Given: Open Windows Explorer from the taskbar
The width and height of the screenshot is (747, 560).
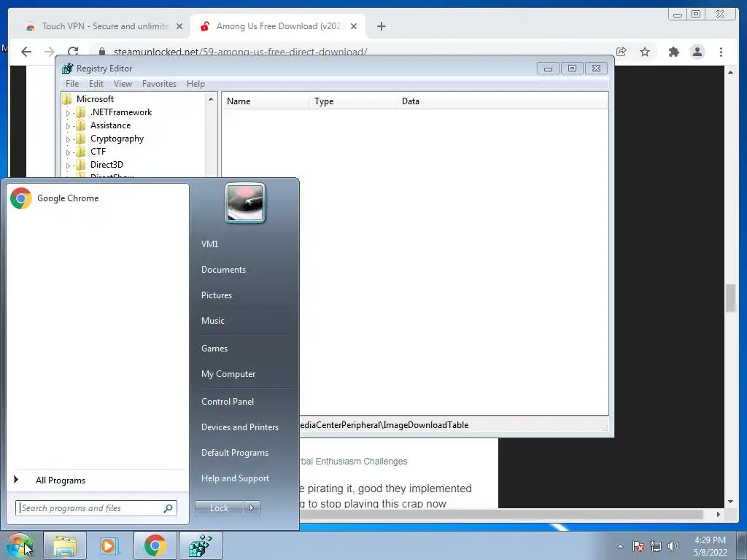Looking at the screenshot, I should pyautogui.click(x=65, y=545).
